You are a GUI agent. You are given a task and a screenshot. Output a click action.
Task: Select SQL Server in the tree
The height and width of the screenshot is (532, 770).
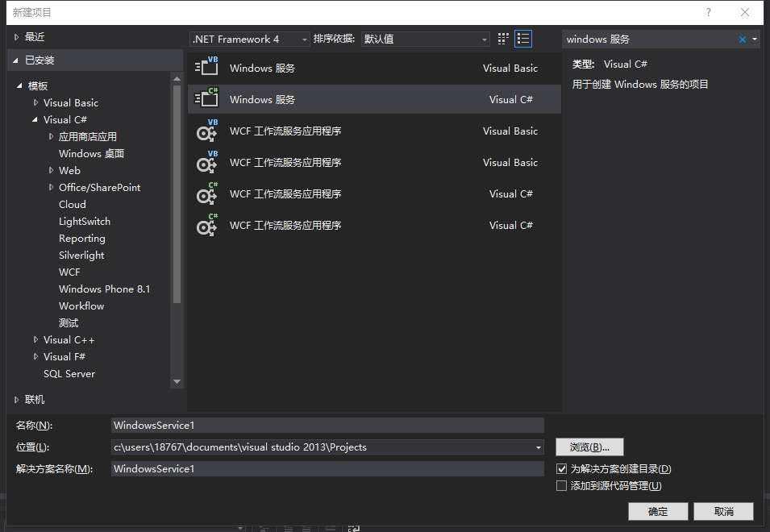[69, 373]
